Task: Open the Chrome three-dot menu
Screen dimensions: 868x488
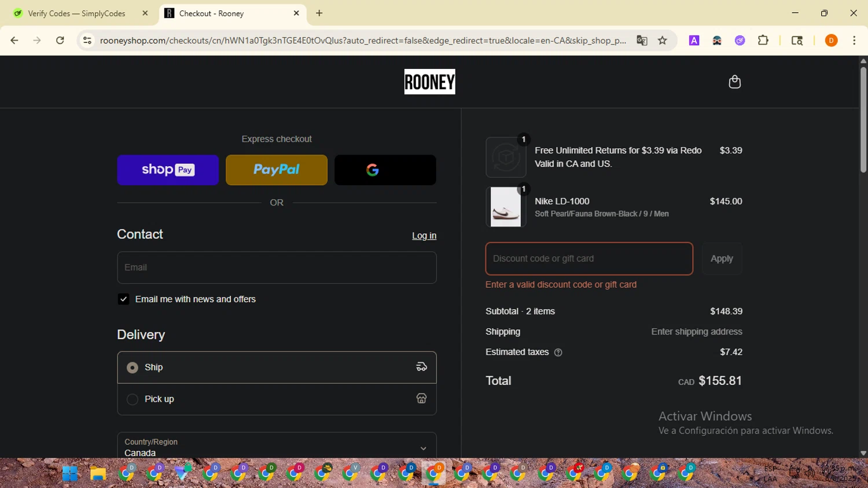Action: tap(854, 41)
